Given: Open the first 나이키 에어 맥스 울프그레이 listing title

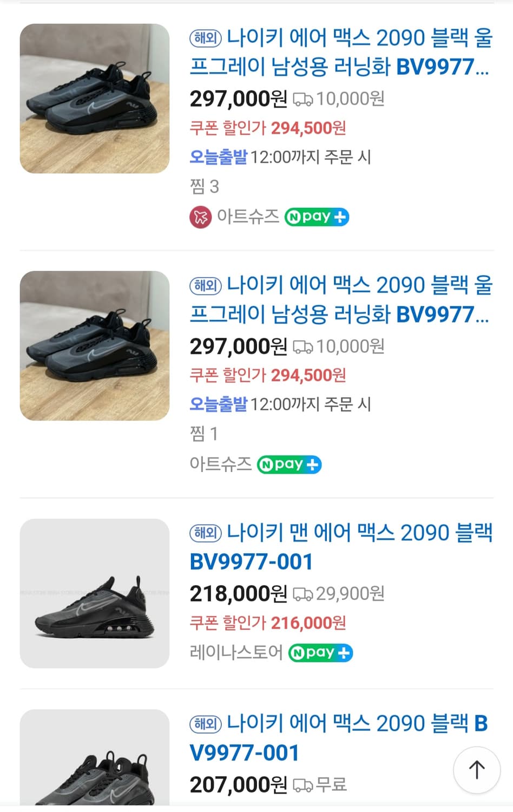Looking at the screenshot, I should click(341, 53).
